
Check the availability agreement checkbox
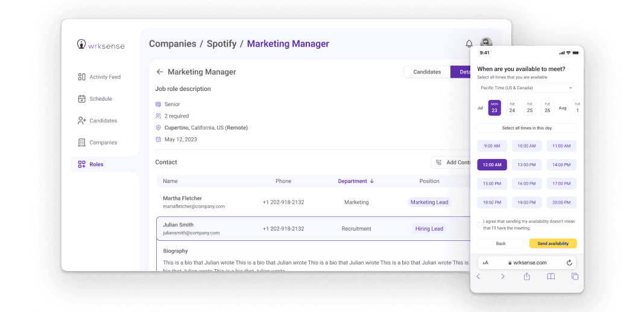pos(479,225)
